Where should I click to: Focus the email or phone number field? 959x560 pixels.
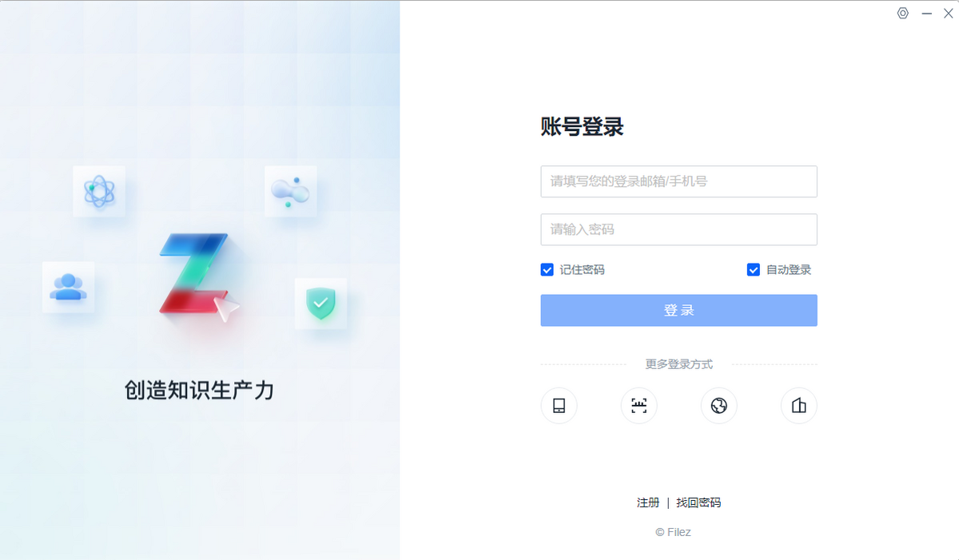coord(678,181)
